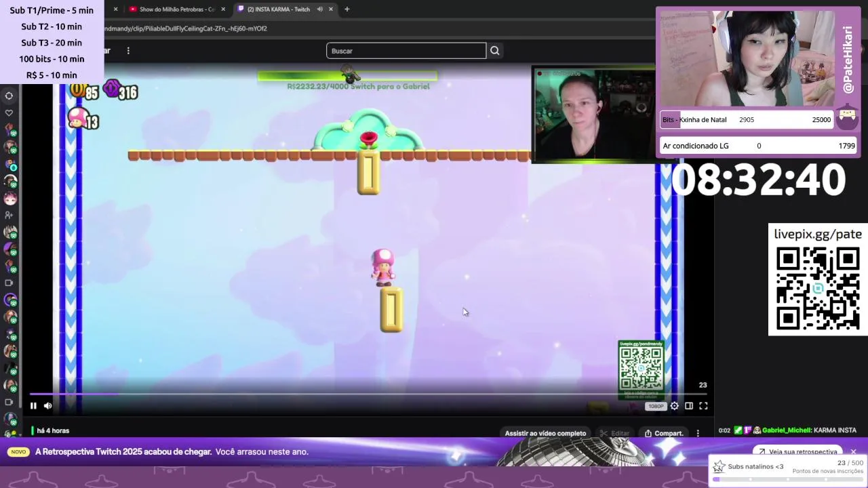Open the three-dot menu near the Twitch header

coord(128,51)
